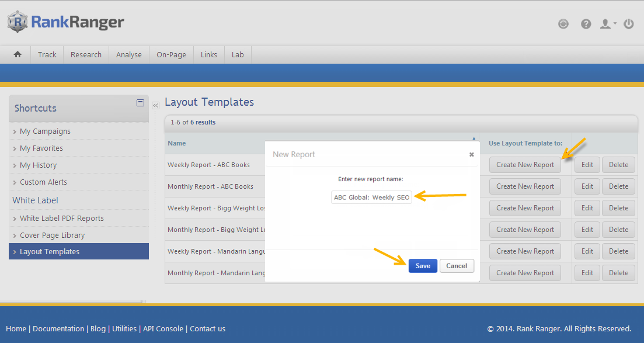Click the Rank Ranger logo
The image size is (644, 343).
click(x=66, y=22)
